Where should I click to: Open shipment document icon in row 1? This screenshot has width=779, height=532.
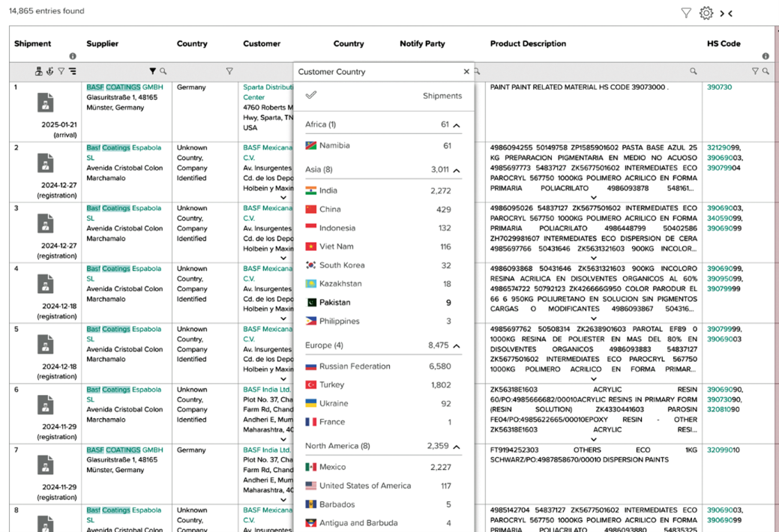point(45,103)
